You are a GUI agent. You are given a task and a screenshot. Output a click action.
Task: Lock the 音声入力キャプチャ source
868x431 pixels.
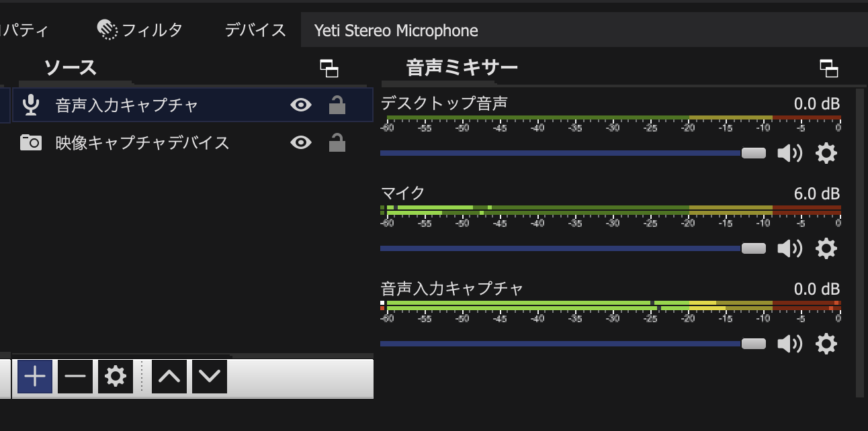point(337,105)
